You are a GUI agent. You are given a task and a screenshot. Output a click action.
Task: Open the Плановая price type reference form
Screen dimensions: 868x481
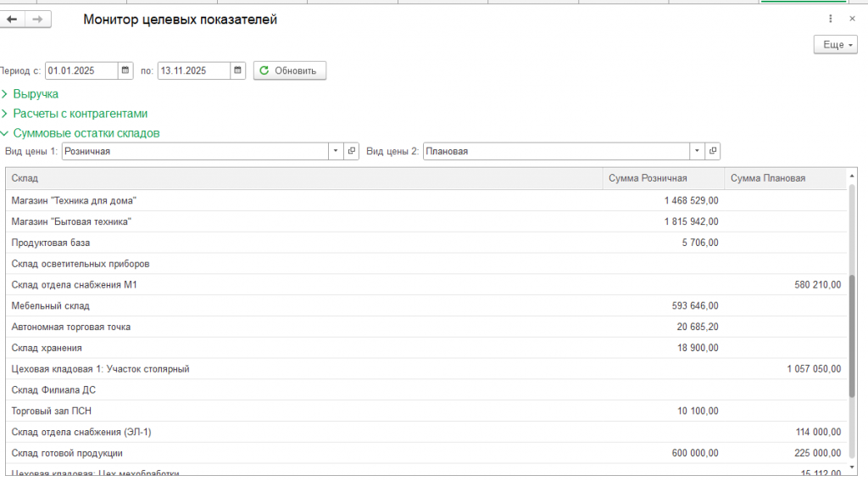713,151
